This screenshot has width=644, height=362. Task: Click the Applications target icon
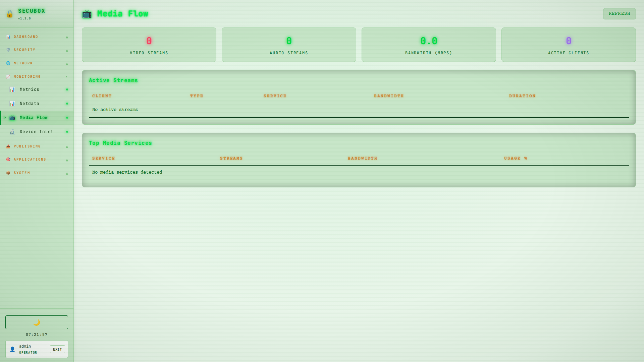click(8, 160)
